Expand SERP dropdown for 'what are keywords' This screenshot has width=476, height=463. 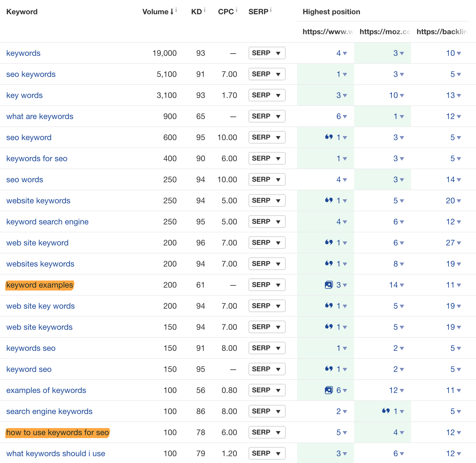click(267, 116)
